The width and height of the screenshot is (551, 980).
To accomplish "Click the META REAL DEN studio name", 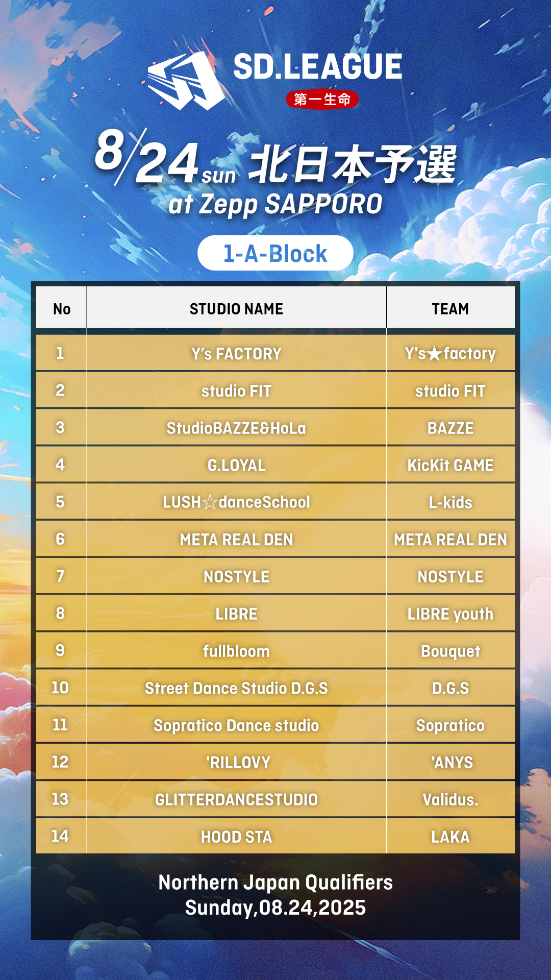I will (237, 540).
